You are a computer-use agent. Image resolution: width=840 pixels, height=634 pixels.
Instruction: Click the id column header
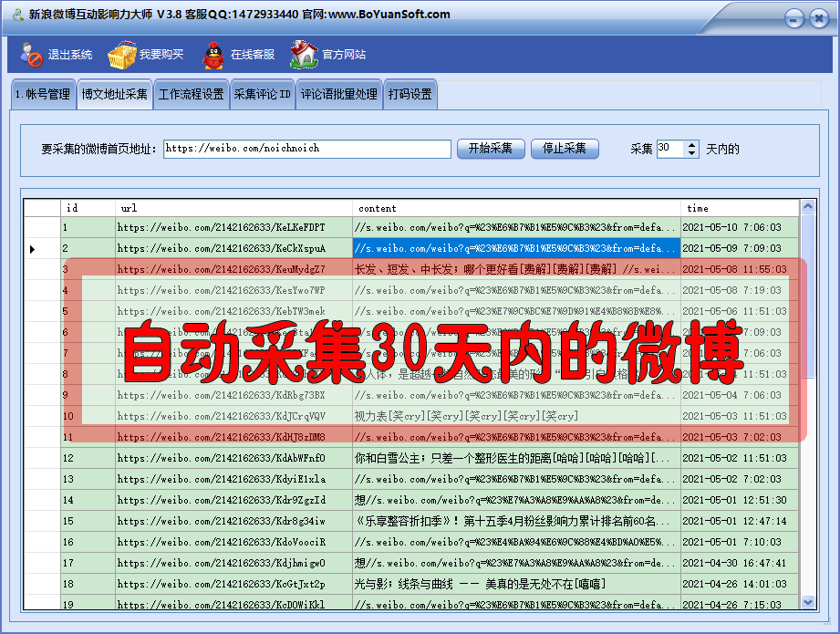(x=88, y=208)
